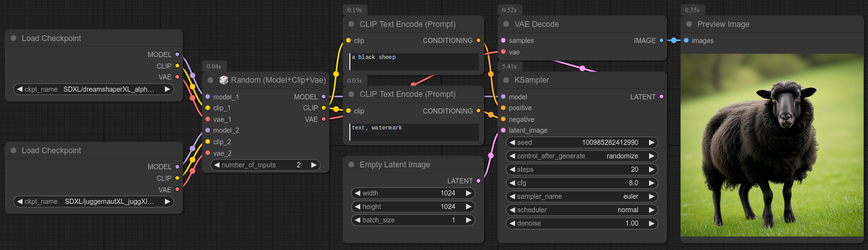Screen dimensions: 868x250
Task: Collapse the Empty Latent Image node via its dot
Action: (351, 165)
